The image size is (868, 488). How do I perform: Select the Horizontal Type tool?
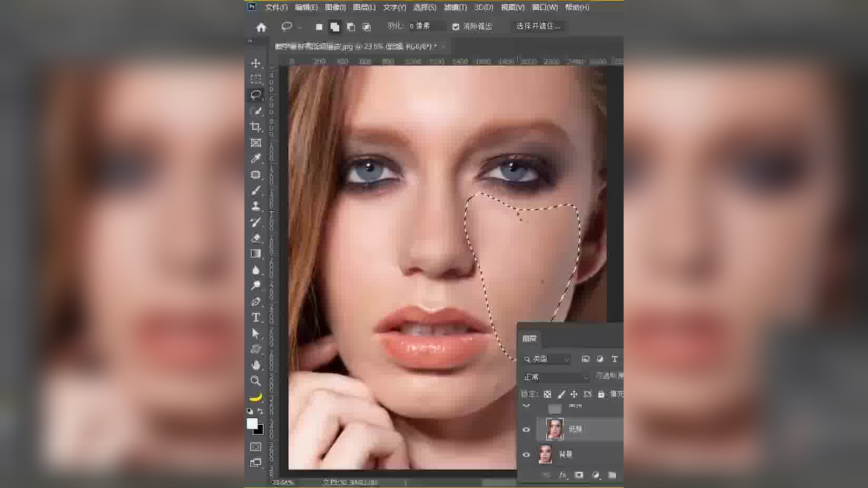(x=255, y=317)
